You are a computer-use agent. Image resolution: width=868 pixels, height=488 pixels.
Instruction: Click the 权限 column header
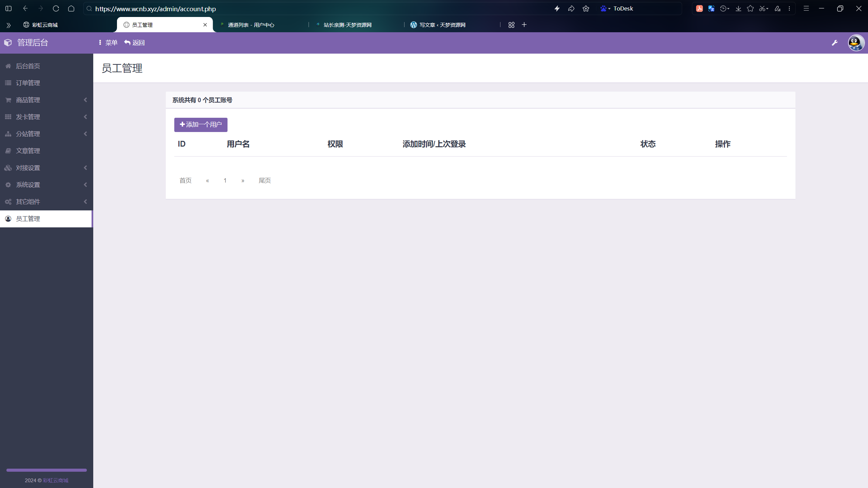[x=335, y=144]
